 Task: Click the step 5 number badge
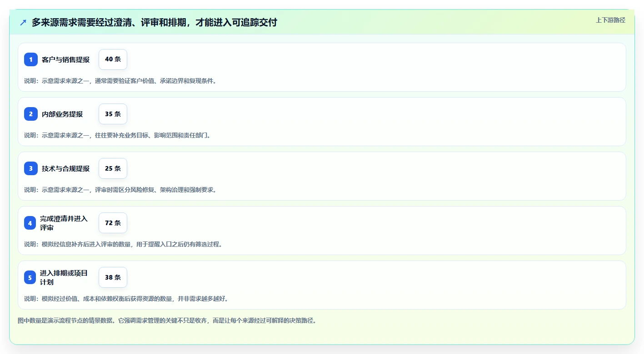tap(30, 277)
